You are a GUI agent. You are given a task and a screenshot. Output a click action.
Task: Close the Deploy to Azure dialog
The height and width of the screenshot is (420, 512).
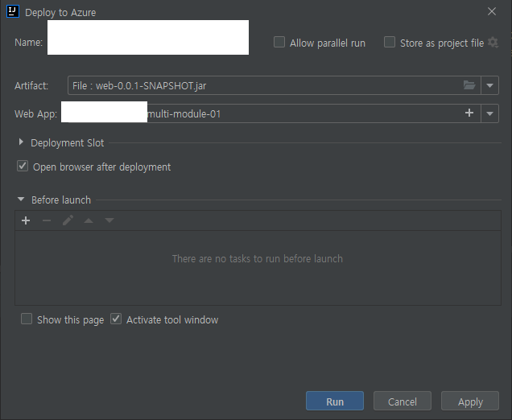click(492, 11)
